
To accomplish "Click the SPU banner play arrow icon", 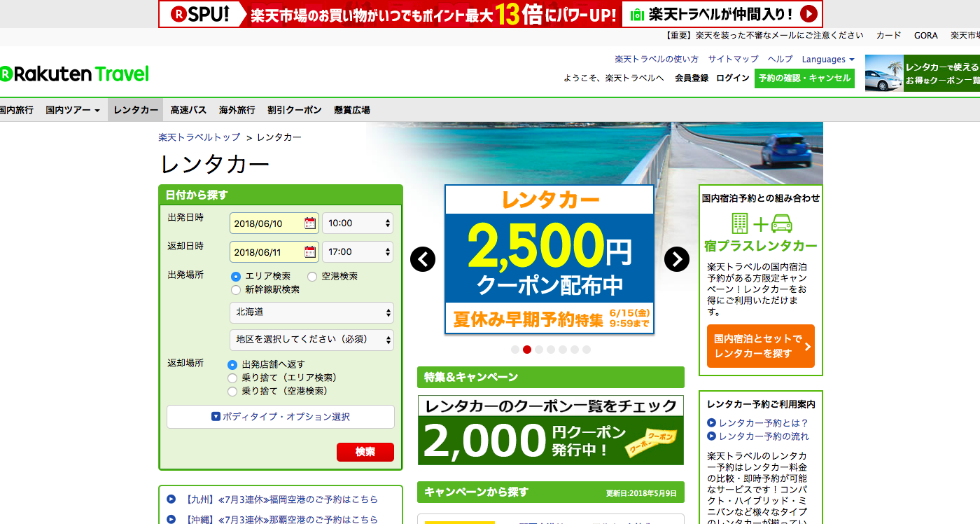I will coord(808,14).
